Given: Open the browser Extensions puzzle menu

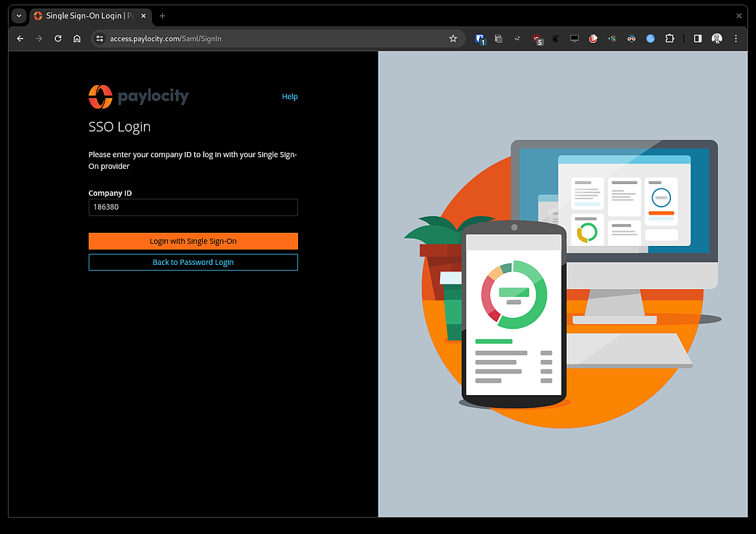Looking at the screenshot, I should pos(670,39).
